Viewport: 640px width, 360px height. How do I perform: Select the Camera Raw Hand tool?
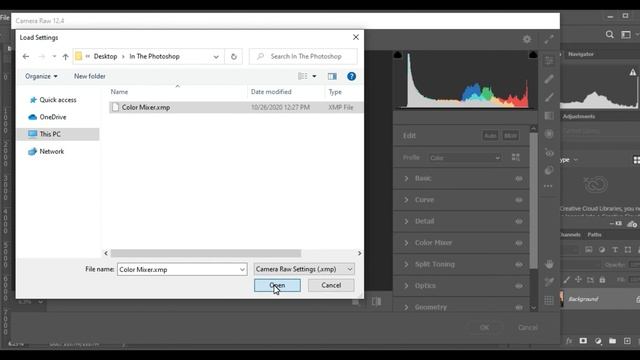pyautogui.click(x=549, y=264)
